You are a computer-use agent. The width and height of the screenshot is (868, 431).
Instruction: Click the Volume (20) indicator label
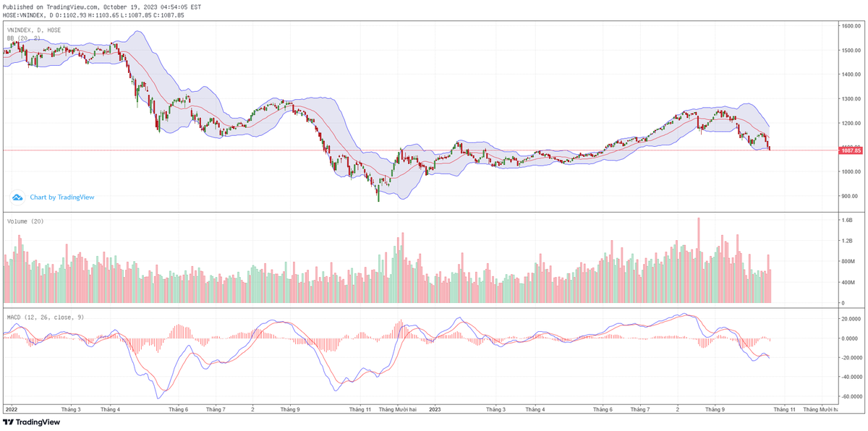coord(25,221)
